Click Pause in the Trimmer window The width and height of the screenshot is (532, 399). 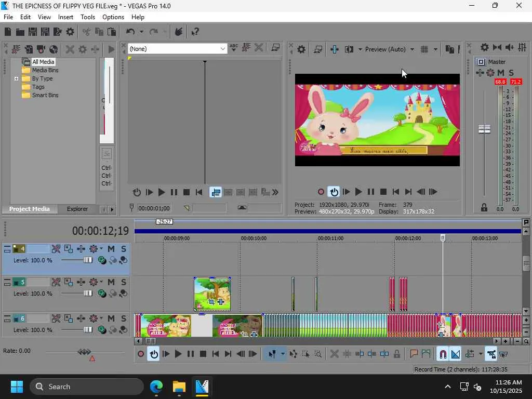click(174, 192)
